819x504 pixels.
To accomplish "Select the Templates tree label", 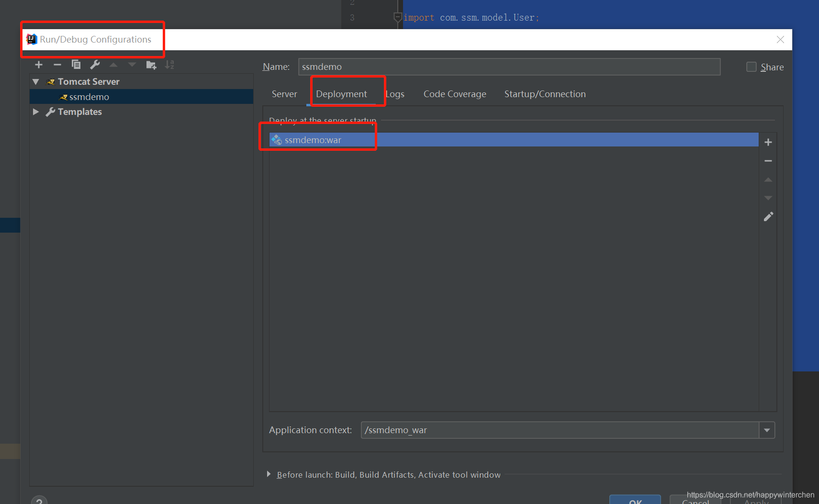I will [79, 112].
